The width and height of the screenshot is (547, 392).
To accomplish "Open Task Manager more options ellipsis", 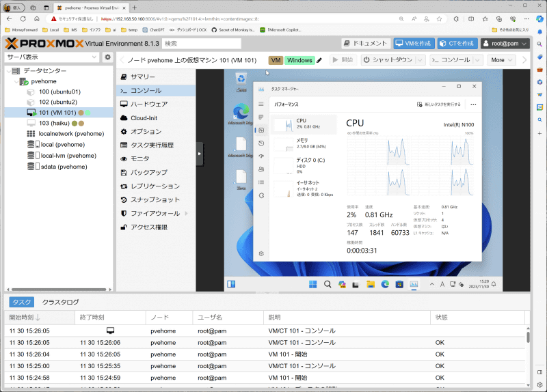I will point(473,104).
